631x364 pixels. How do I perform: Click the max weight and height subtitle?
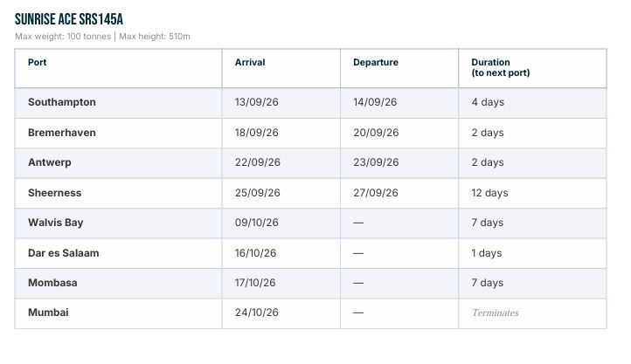point(102,37)
